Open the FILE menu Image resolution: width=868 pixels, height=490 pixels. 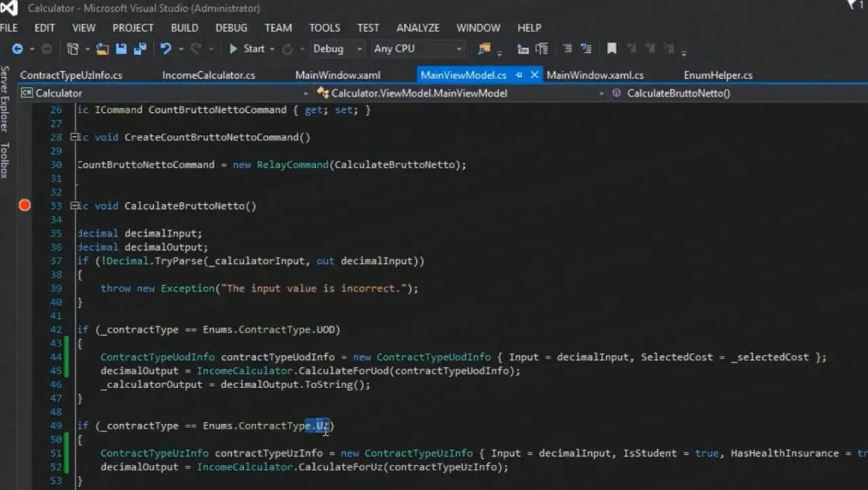tap(9, 28)
